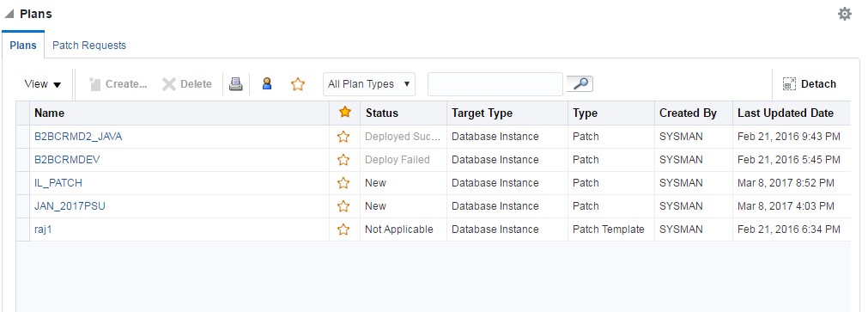
Task: Click Database Instance in the IL_PATCH row
Action: (x=495, y=183)
